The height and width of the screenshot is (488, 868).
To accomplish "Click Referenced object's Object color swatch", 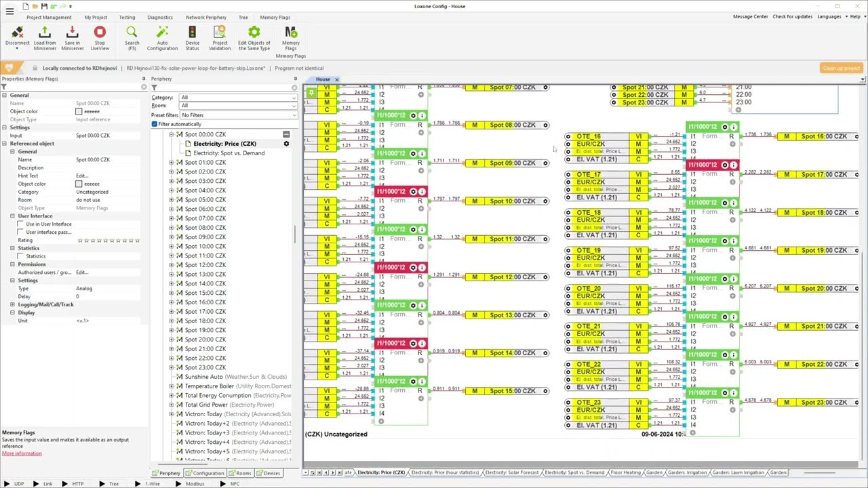I will (x=79, y=184).
